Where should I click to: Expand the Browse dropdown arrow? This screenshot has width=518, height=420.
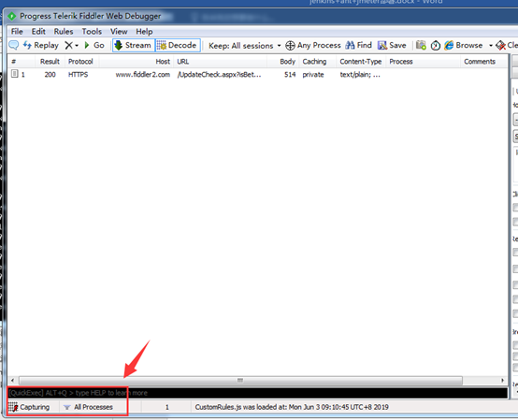pyautogui.click(x=491, y=45)
